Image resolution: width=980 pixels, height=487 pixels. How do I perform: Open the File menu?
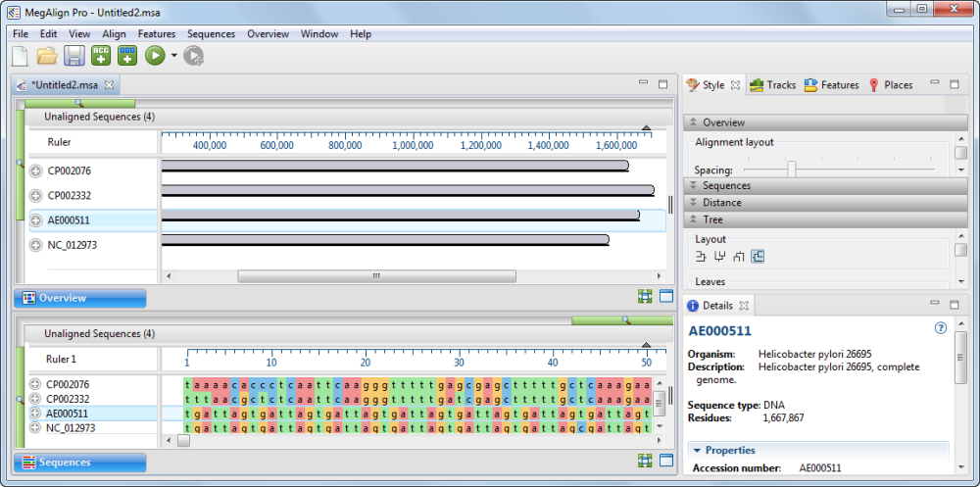pyautogui.click(x=20, y=33)
